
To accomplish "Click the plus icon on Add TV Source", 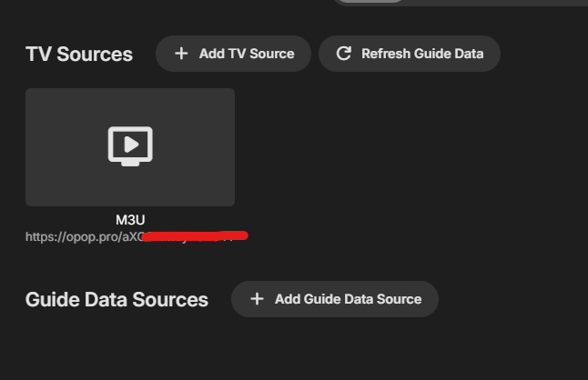I will tap(181, 54).
